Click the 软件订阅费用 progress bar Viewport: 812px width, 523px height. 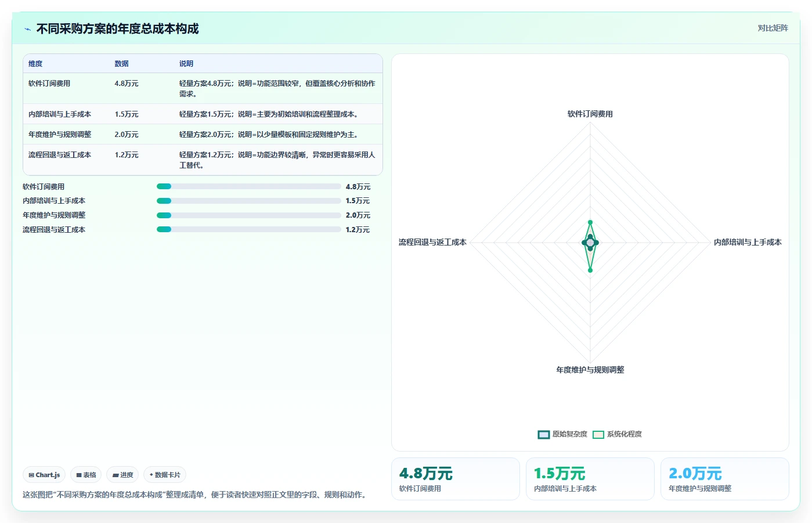248,186
